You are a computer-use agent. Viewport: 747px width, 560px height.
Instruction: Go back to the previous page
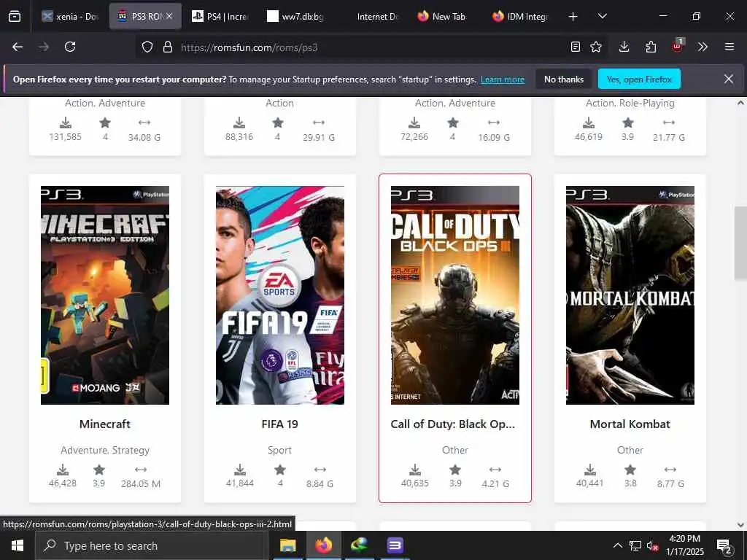point(18,47)
